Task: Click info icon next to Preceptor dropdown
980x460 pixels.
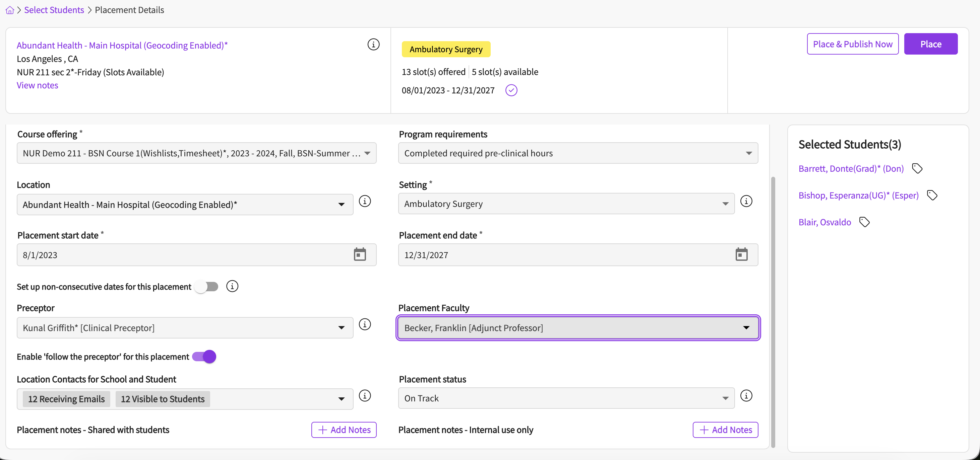Action: (364, 324)
